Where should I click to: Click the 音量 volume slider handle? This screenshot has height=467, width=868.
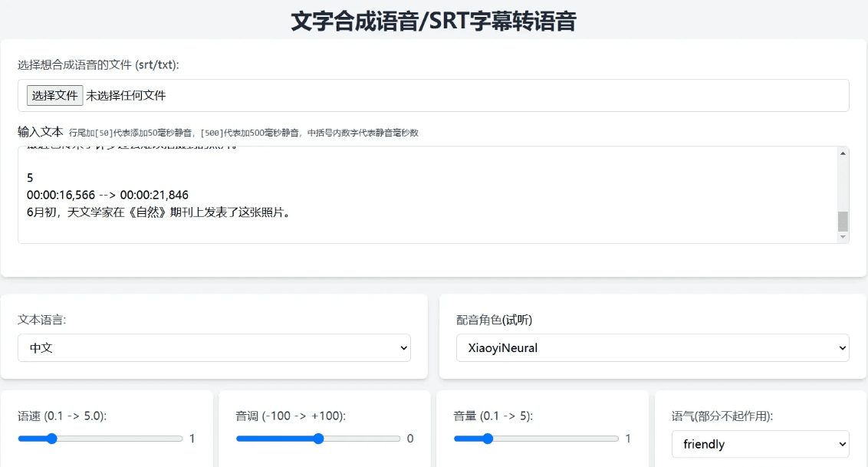(487, 439)
